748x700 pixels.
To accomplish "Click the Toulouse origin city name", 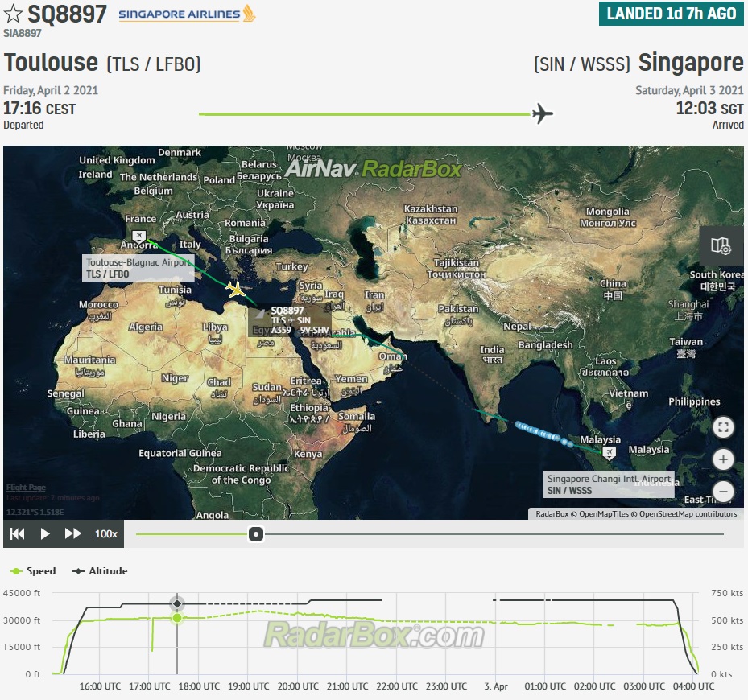I will point(51,63).
